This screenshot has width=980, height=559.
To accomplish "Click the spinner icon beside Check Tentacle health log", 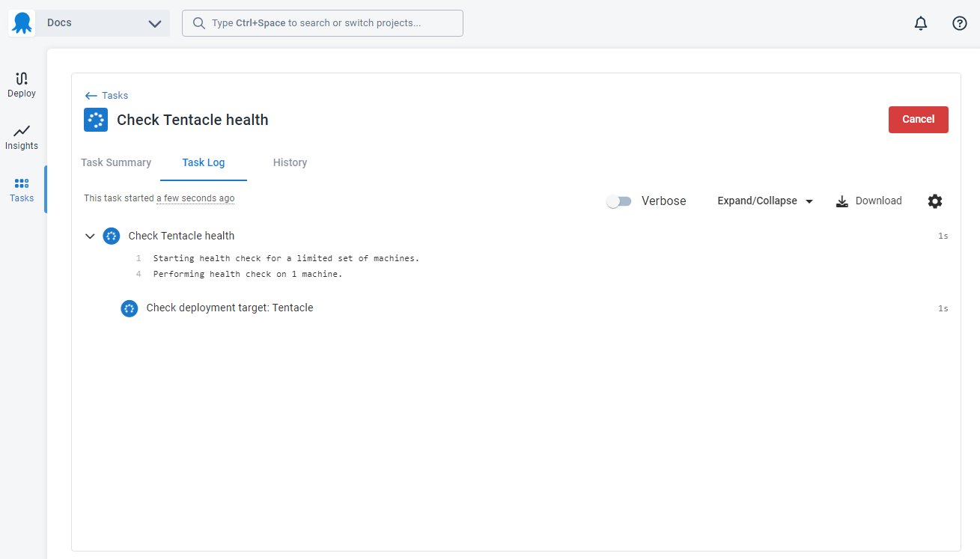I will pos(112,236).
